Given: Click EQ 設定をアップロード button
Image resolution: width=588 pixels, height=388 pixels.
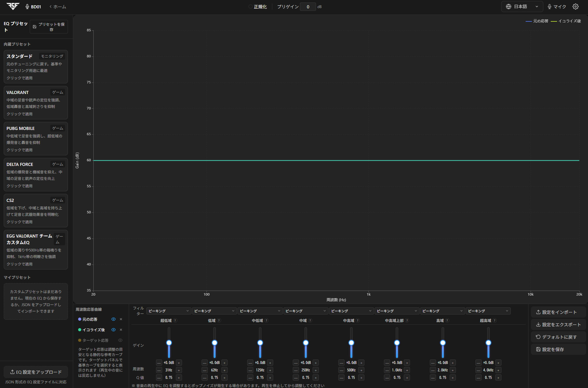Looking at the screenshot, I should (36, 372).
